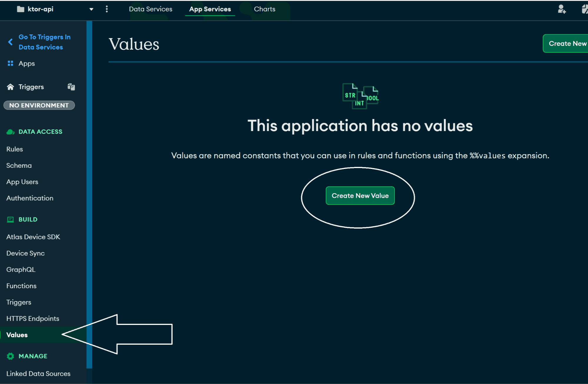
Task: Click the copy icon beside Triggers
Action: (x=71, y=87)
